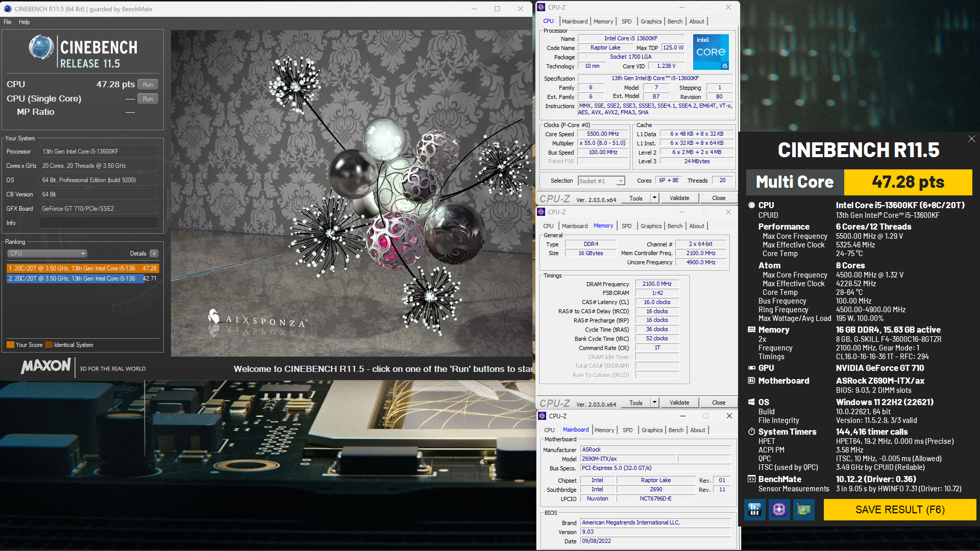Screen dimensions: 980x551
Task: Click the Mainboard CPU-Z window title icon
Action: tap(542, 416)
